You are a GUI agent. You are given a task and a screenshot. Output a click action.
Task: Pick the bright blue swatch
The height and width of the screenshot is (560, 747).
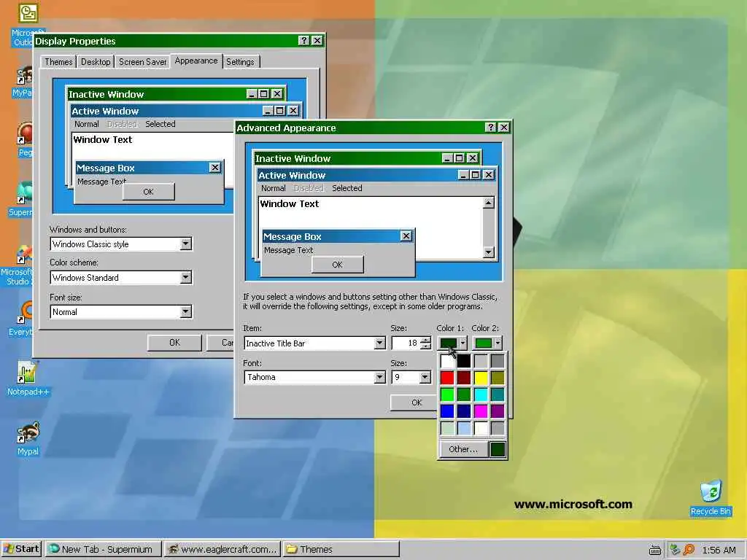point(447,411)
